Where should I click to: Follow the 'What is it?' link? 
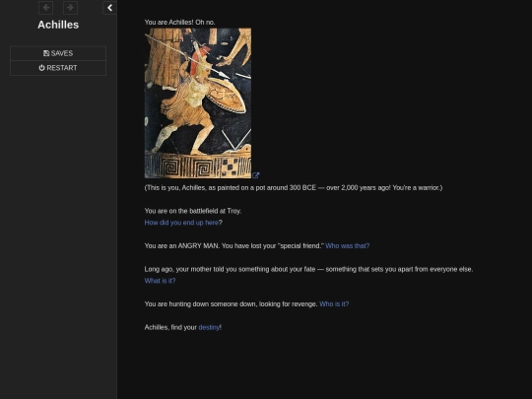(x=161, y=281)
